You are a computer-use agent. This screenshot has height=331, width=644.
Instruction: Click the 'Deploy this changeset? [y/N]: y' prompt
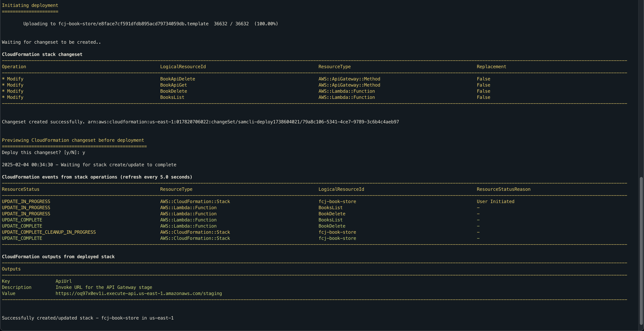click(x=44, y=153)
